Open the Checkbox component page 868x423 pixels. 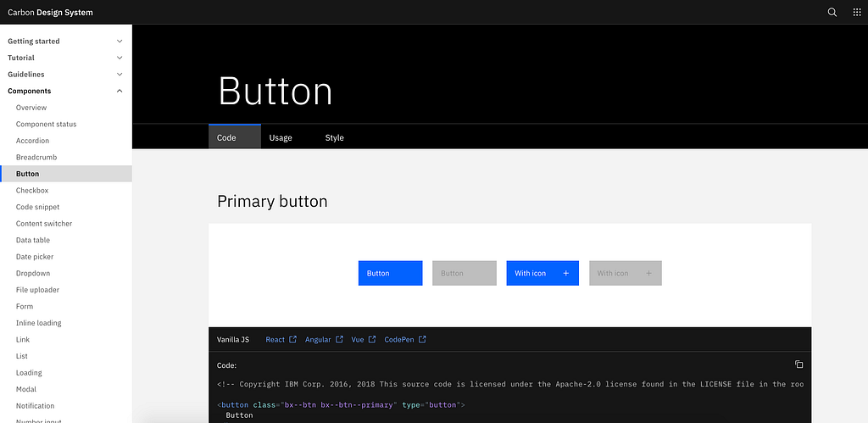click(32, 191)
